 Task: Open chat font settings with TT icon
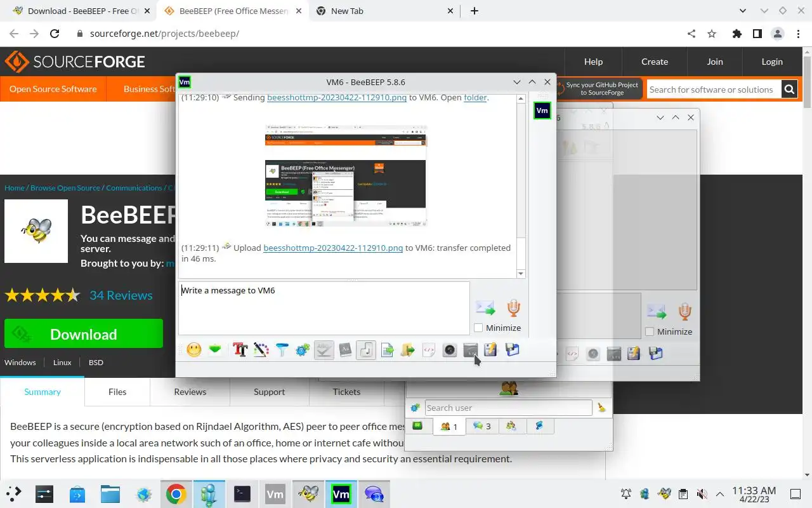(240, 350)
